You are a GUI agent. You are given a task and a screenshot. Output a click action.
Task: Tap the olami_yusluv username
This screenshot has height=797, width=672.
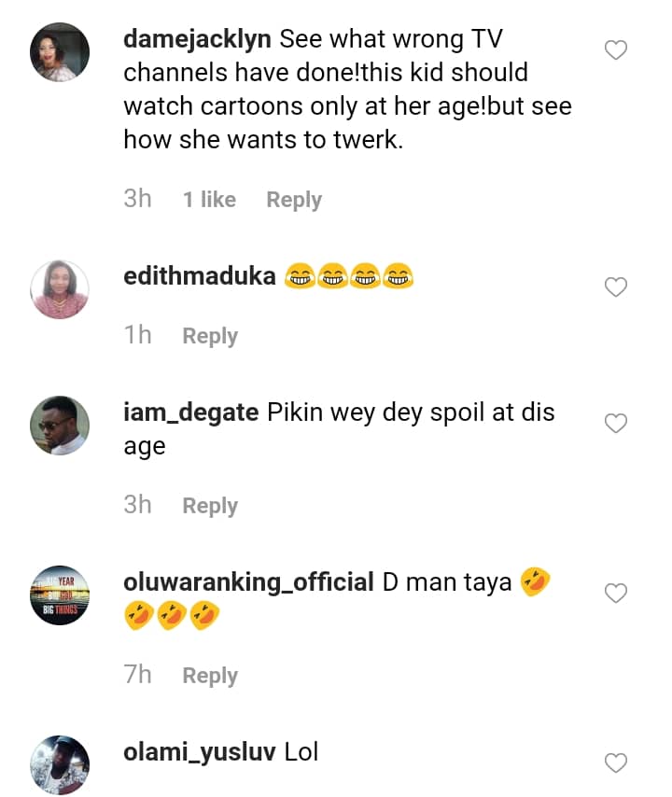[x=199, y=752]
